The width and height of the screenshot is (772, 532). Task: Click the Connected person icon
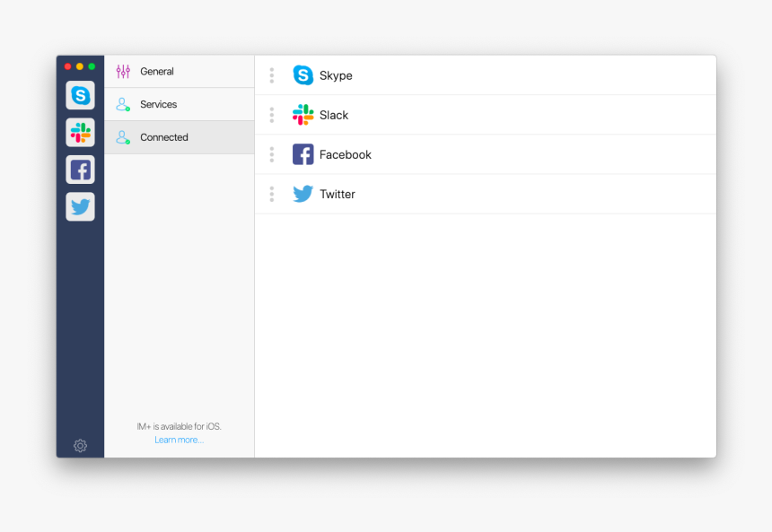click(123, 137)
